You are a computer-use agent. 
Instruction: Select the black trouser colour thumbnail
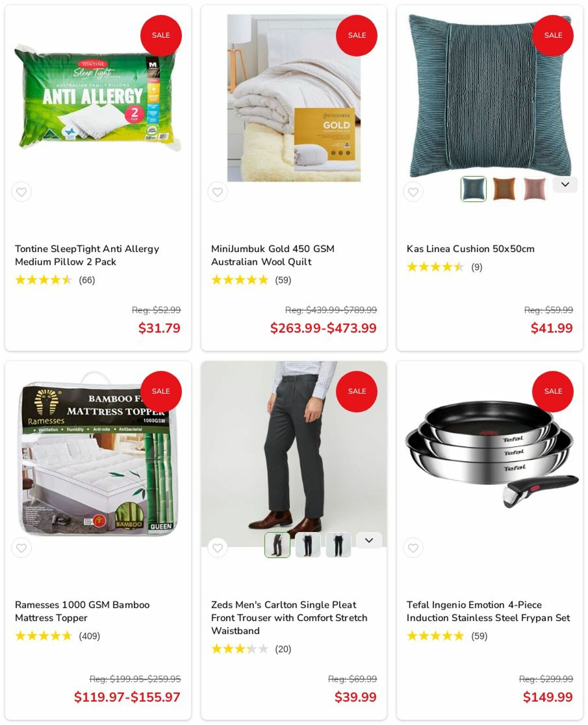coord(338,545)
